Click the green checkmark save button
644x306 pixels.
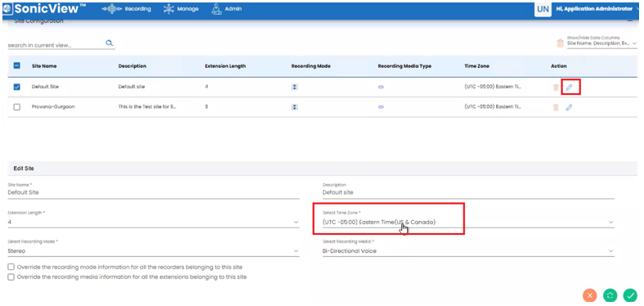pos(629,295)
